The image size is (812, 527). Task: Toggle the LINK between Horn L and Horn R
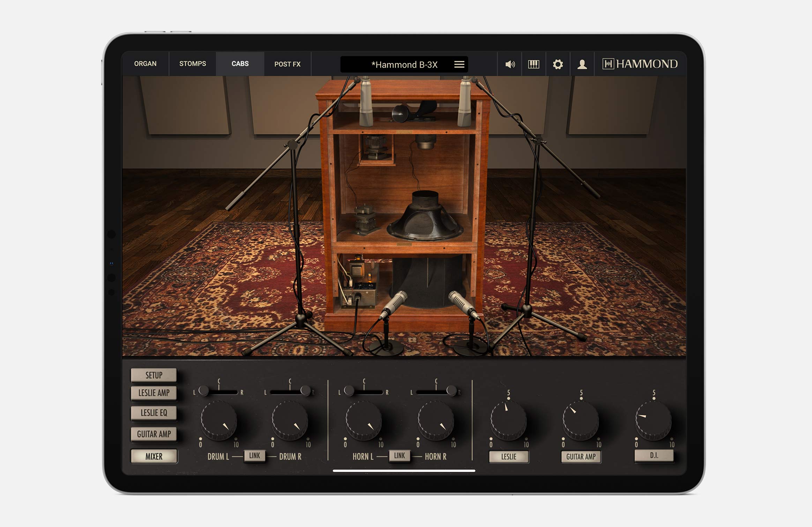[399, 455]
